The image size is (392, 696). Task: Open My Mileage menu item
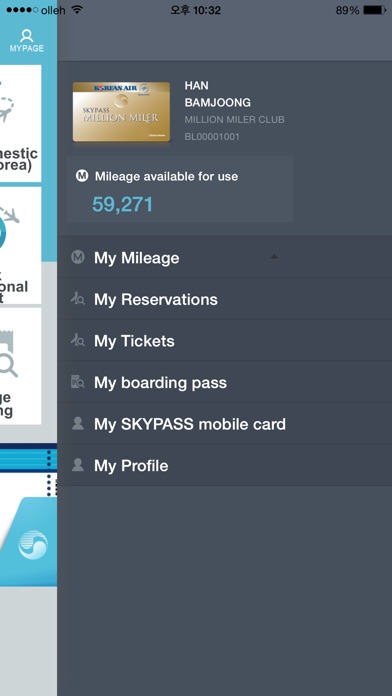click(x=225, y=257)
